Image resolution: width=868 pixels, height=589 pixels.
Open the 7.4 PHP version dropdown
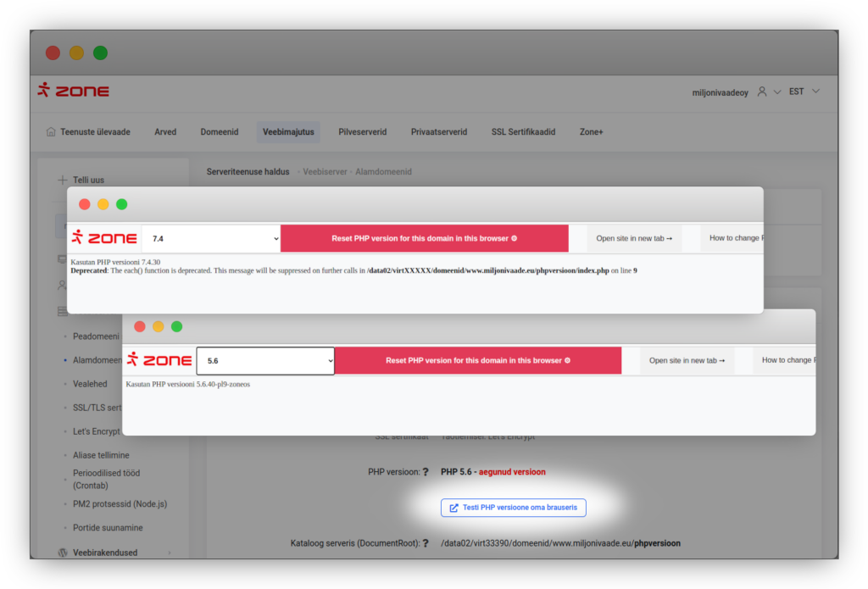click(211, 239)
